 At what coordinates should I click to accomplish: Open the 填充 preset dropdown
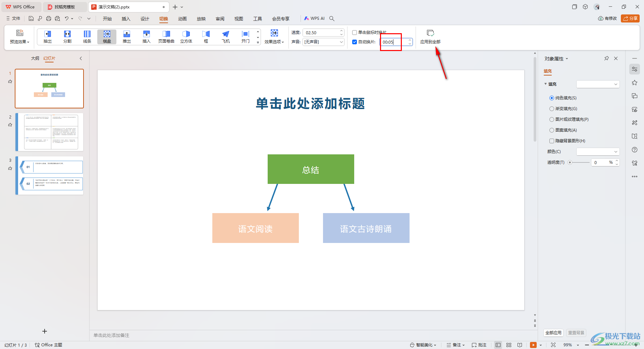coord(598,84)
